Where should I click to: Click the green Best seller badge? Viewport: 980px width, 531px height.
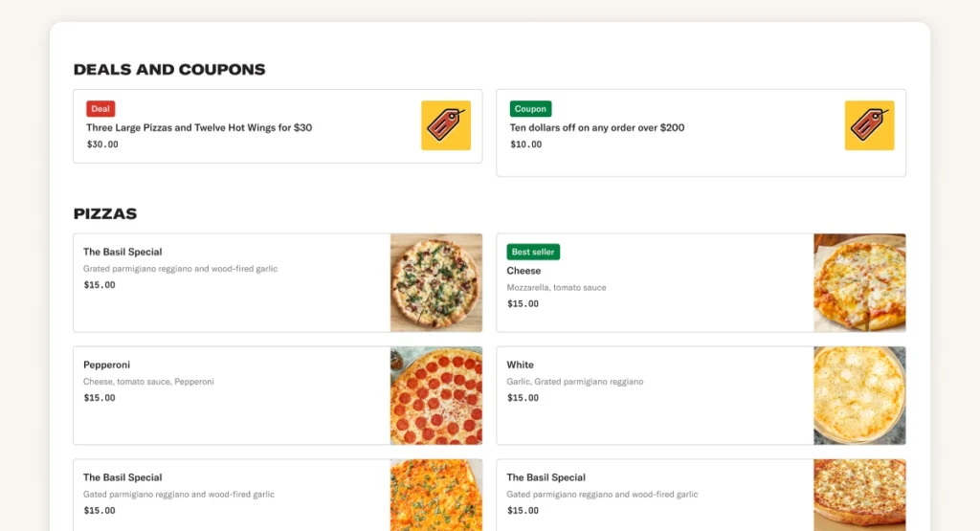tap(533, 252)
